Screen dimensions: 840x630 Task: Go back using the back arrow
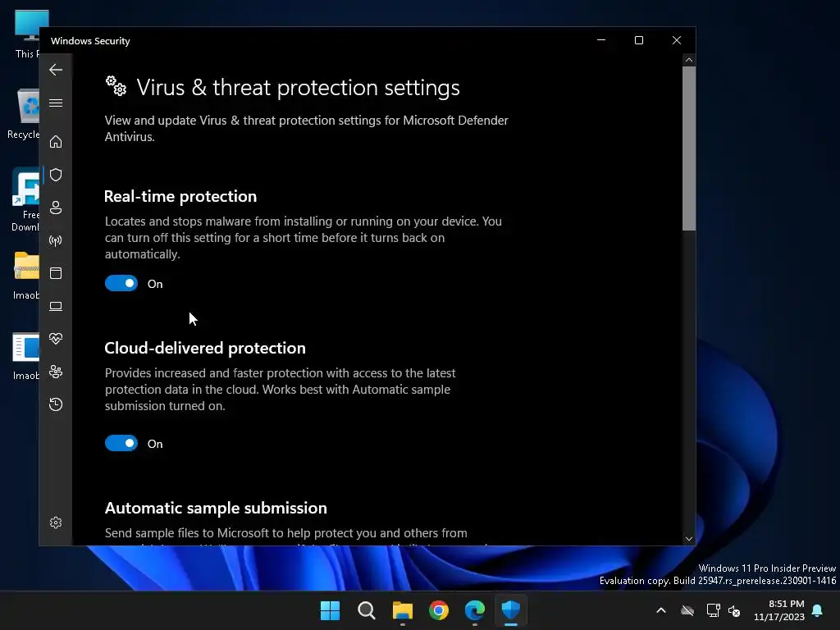tap(56, 70)
